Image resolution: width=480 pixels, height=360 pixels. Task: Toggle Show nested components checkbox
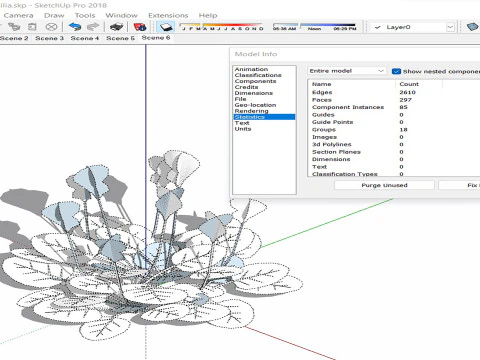pyautogui.click(x=396, y=71)
